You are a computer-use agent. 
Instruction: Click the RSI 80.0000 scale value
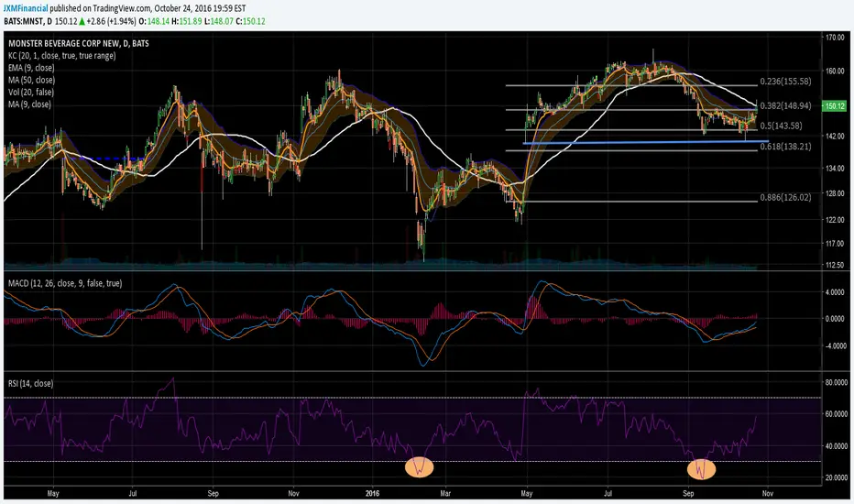836,382
